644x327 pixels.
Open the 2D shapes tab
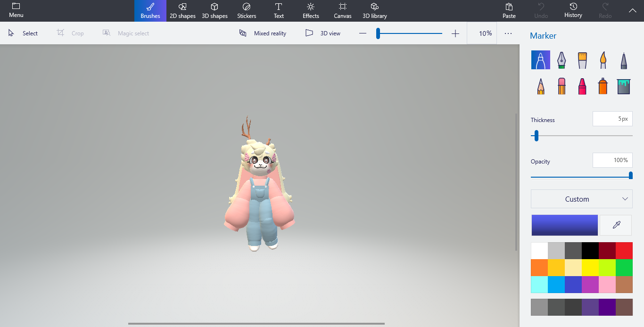[182, 10]
